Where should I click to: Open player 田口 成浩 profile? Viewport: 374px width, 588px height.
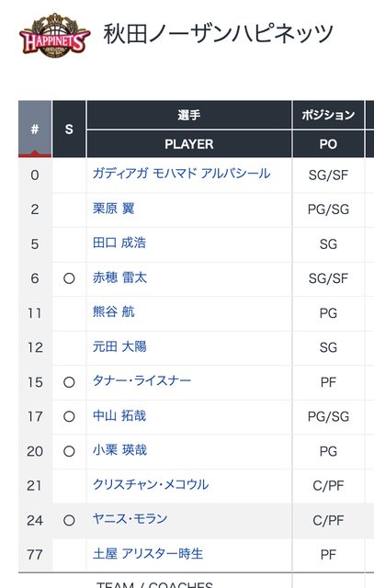pos(119,243)
